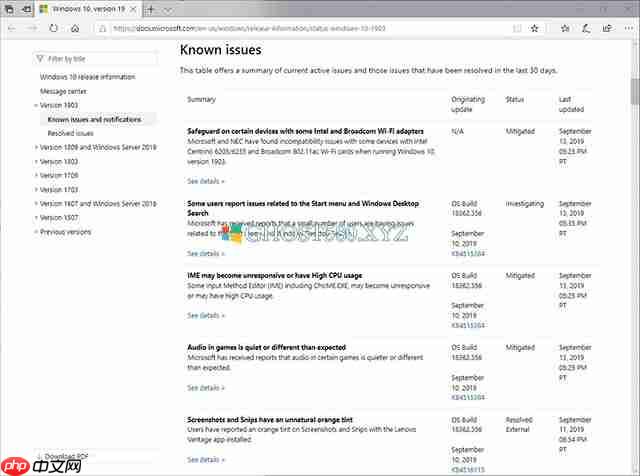Open See details for orange tint screenshots issue

(x=206, y=460)
